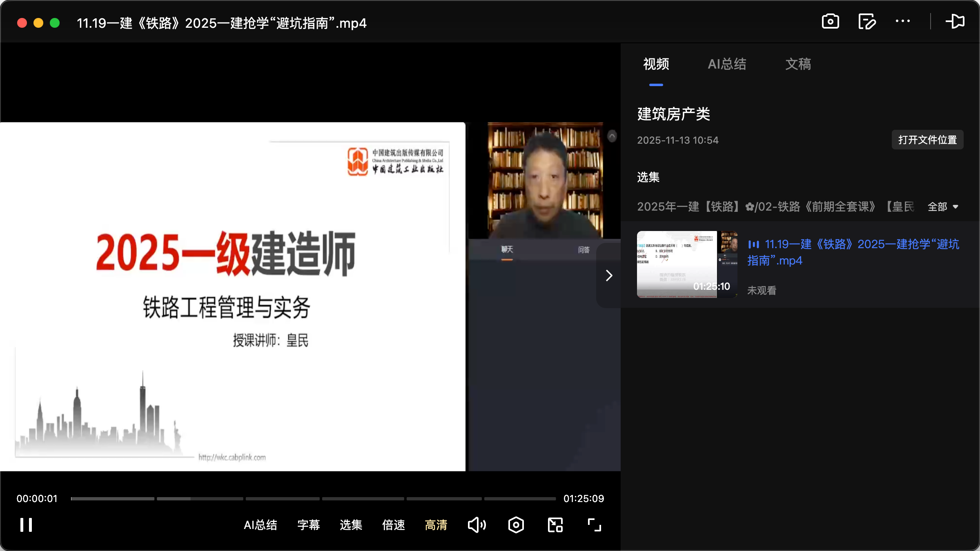This screenshot has height=551, width=980.
Task: Enter fullscreen mode
Action: [594, 525]
